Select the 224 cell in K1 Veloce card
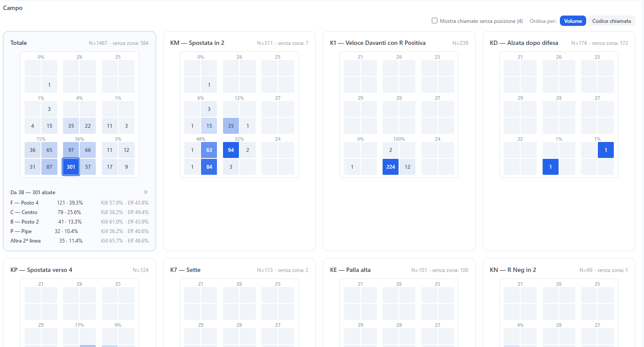 pos(390,167)
